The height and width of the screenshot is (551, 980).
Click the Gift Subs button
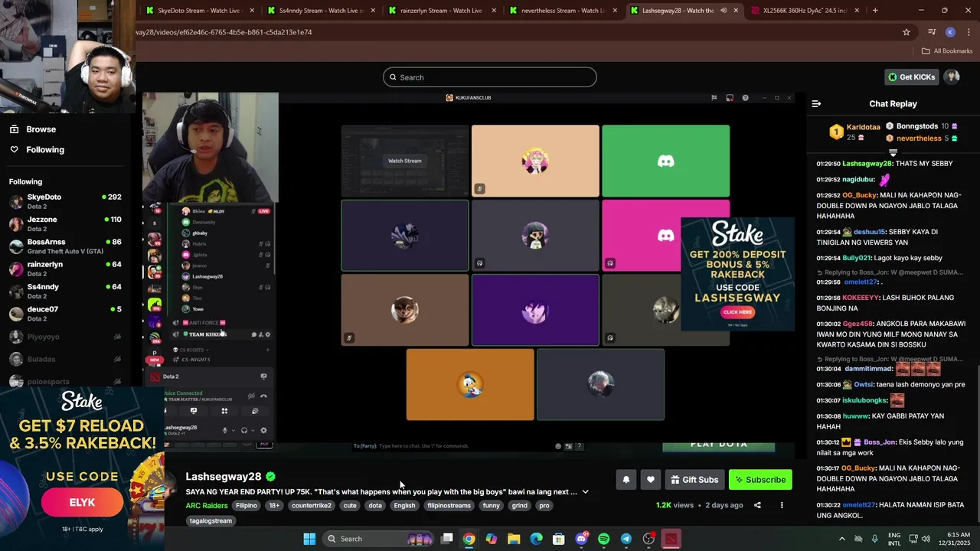[694, 480]
